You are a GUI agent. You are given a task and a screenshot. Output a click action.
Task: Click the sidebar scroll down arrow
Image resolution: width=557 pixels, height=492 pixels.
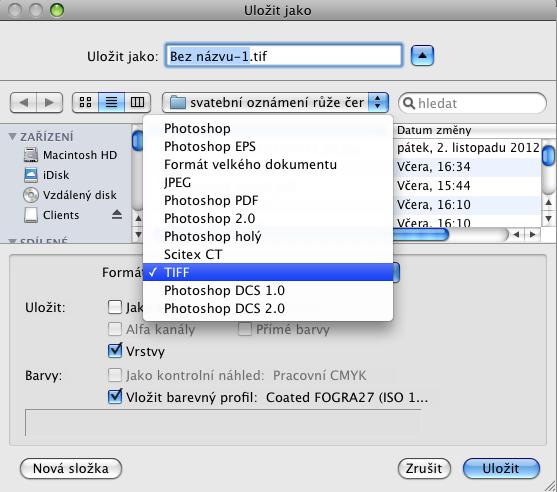pyautogui.click(x=138, y=234)
